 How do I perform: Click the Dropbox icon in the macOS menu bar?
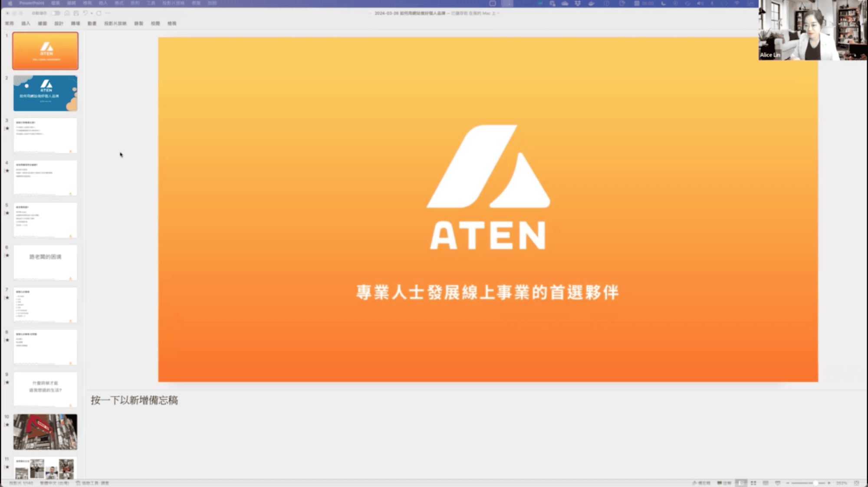click(578, 3)
